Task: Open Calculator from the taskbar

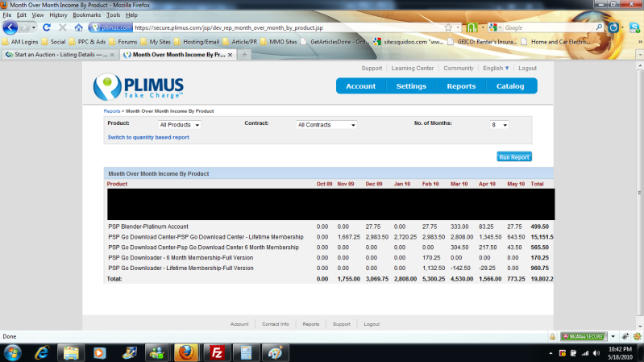Action: click(x=246, y=353)
